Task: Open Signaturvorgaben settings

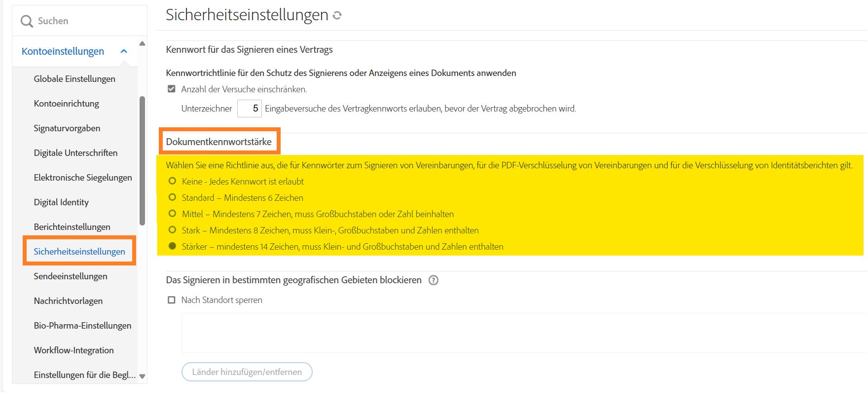Action: click(67, 128)
